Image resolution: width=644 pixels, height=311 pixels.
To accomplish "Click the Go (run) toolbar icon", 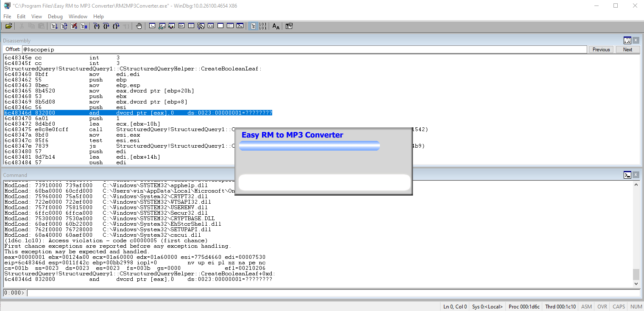I will tap(54, 26).
